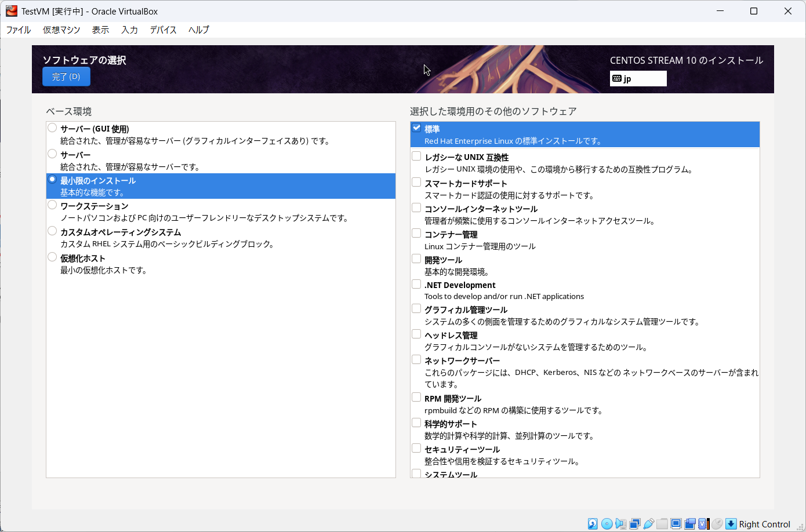Click 選択した環境用のその他のソフトウェア label
The image size is (806, 532).
click(x=493, y=111)
